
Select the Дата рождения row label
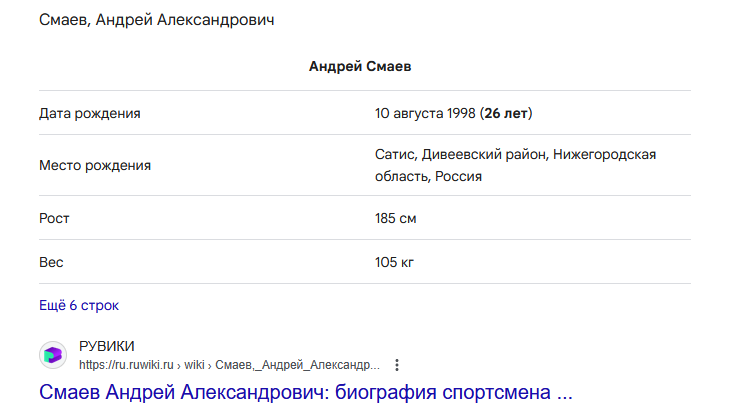click(90, 113)
